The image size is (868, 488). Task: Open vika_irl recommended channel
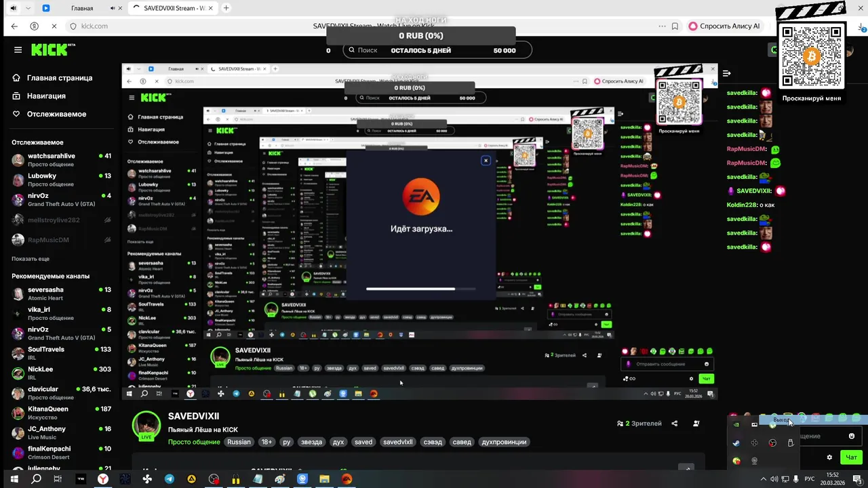[61, 313]
